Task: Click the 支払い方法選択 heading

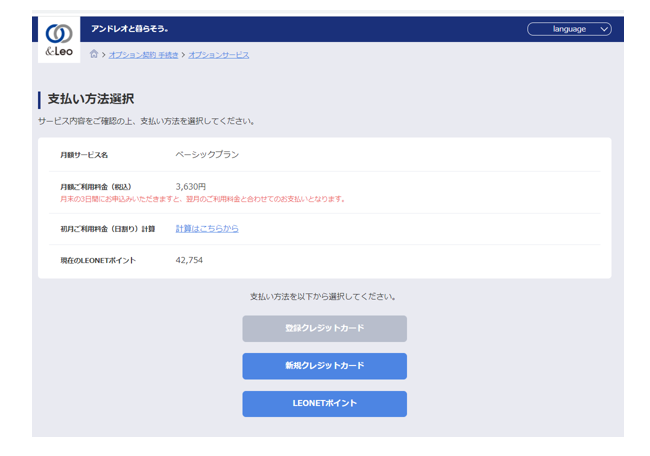Action: [x=90, y=99]
